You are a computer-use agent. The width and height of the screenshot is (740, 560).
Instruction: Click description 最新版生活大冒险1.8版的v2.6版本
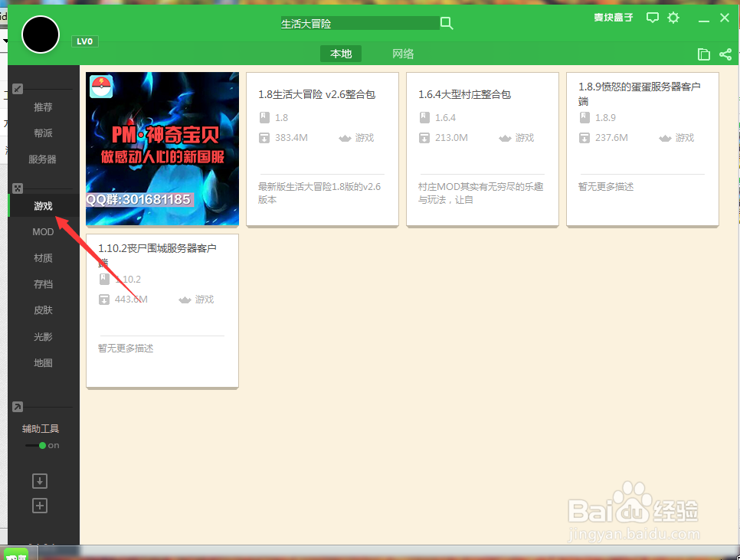tap(319, 193)
